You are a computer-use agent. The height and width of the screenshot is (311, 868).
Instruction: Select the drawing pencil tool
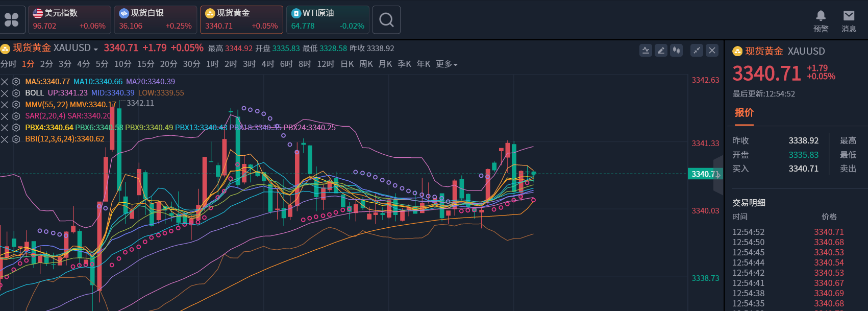click(x=661, y=50)
